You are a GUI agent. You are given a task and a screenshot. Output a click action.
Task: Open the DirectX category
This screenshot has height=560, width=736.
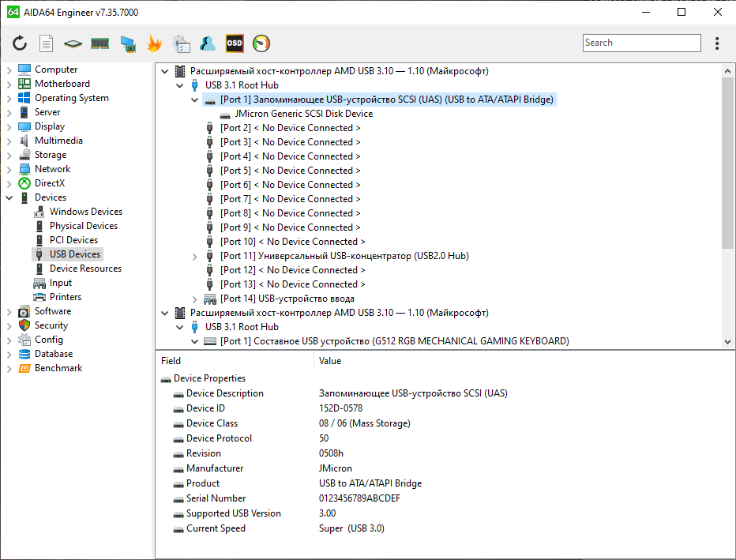[x=50, y=183]
